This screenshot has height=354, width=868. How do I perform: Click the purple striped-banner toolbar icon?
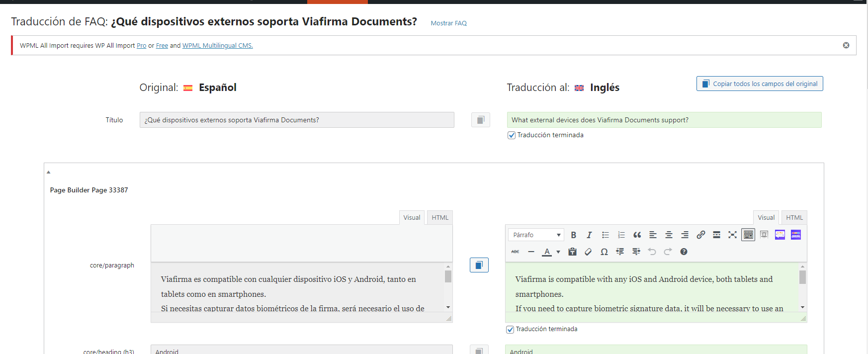796,235
